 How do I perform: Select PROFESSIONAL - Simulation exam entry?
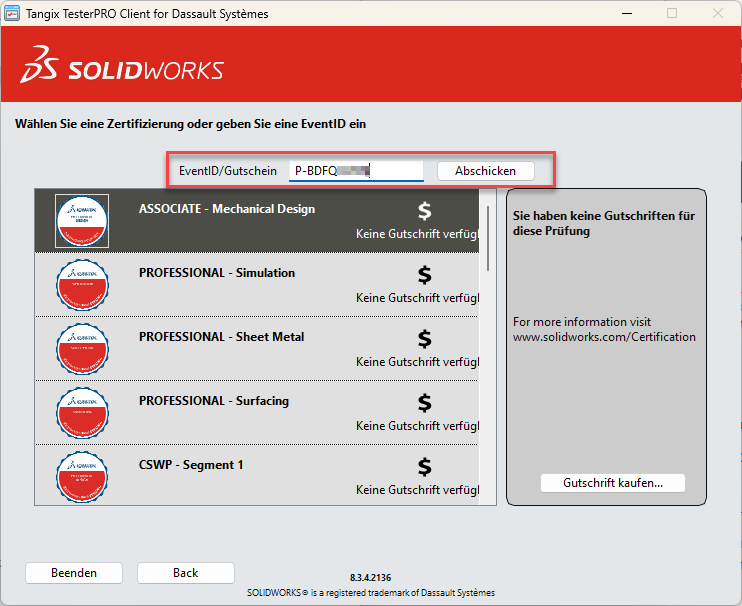coord(216,273)
